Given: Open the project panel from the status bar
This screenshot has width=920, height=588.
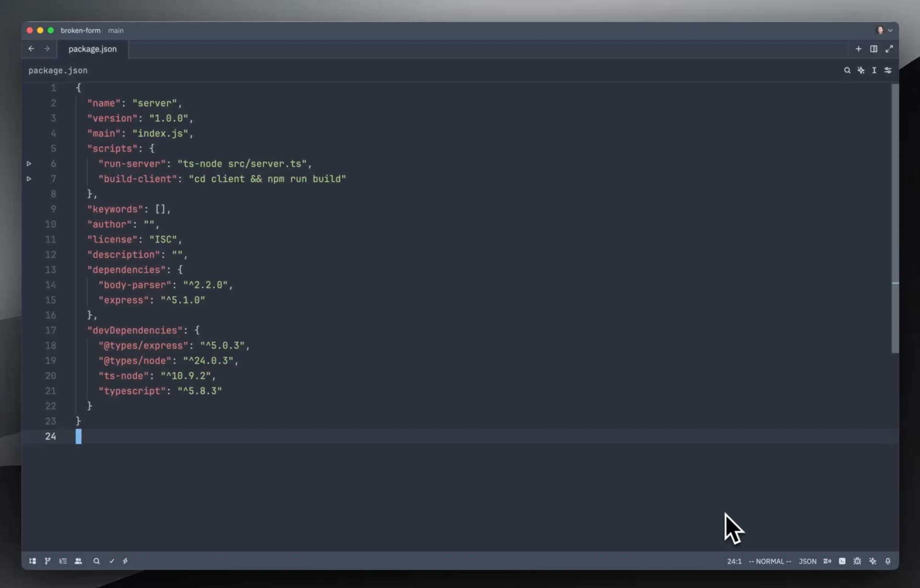Looking at the screenshot, I should tap(32, 561).
